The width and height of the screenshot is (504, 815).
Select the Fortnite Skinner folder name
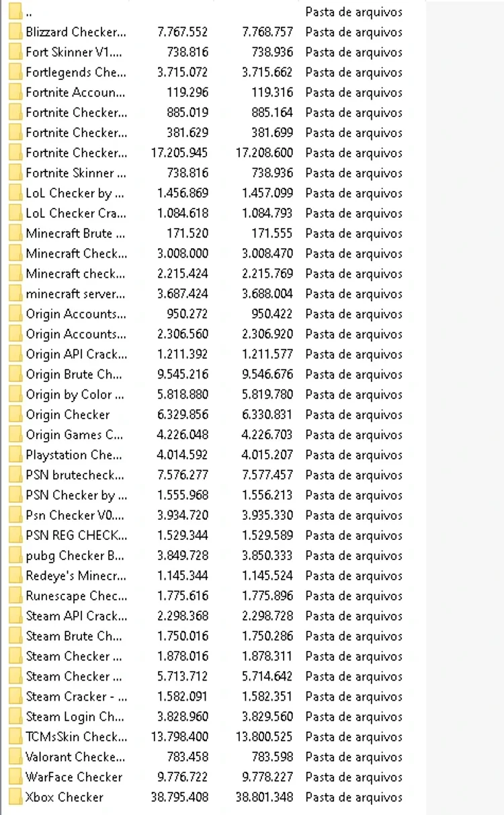(75, 173)
